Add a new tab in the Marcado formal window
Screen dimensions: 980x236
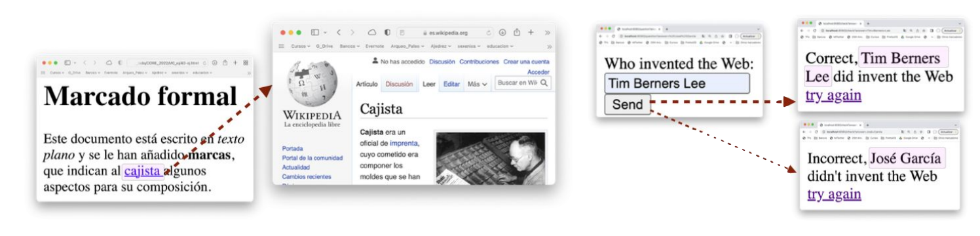pos(235,63)
